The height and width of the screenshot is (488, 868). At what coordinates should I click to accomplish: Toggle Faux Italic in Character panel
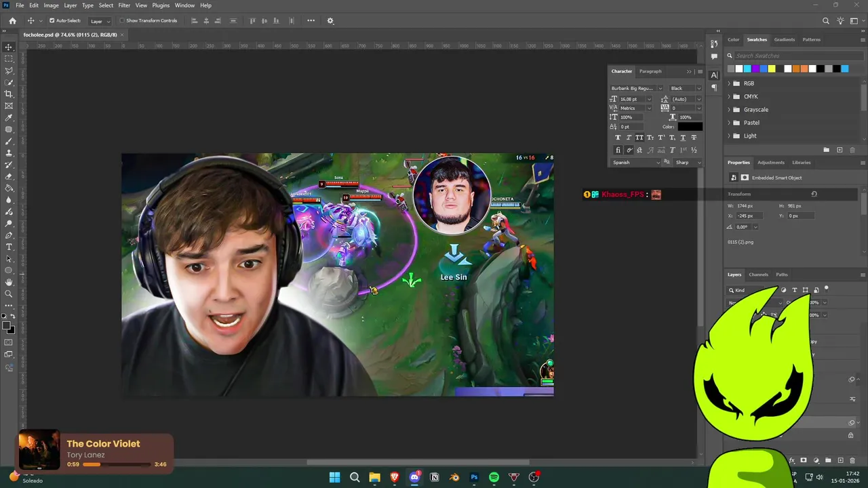click(x=629, y=138)
